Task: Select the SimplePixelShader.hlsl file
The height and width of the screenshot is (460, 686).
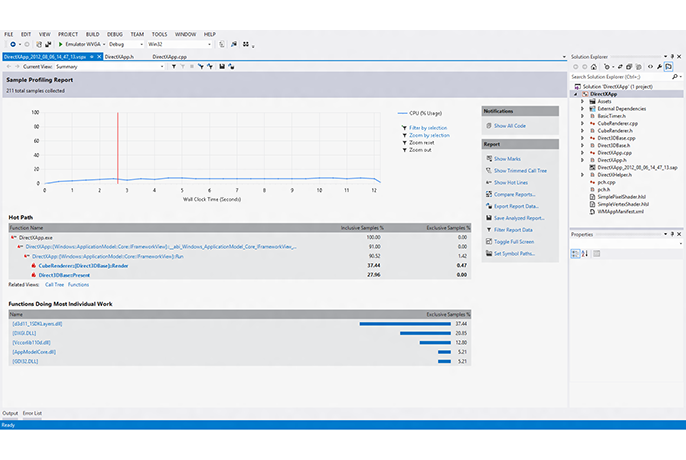Action: coord(622,197)
